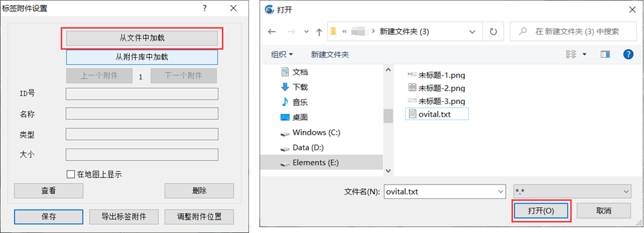
Task: Click the search box for 新建文件夹 (3)
Action: point(571,31)
